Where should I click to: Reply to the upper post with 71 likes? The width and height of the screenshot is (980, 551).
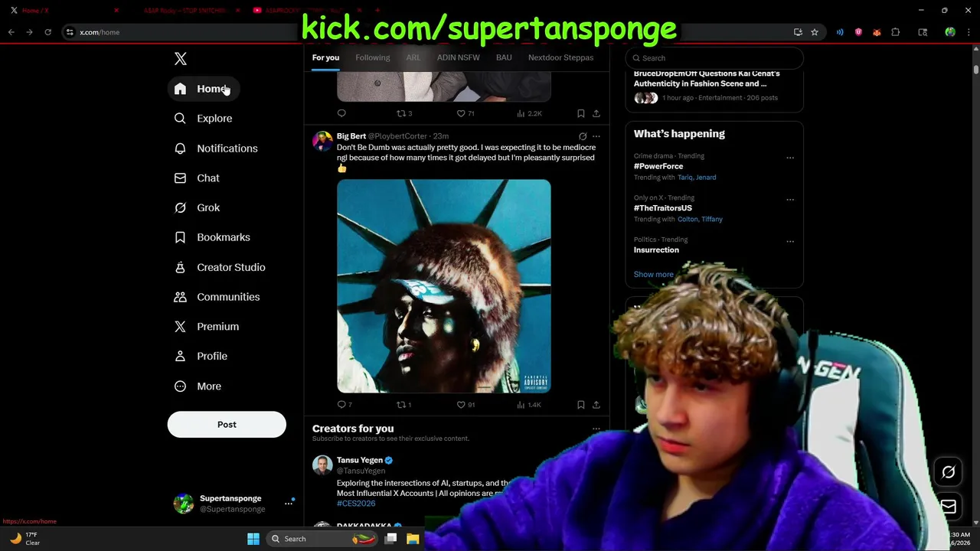[341, 113]
